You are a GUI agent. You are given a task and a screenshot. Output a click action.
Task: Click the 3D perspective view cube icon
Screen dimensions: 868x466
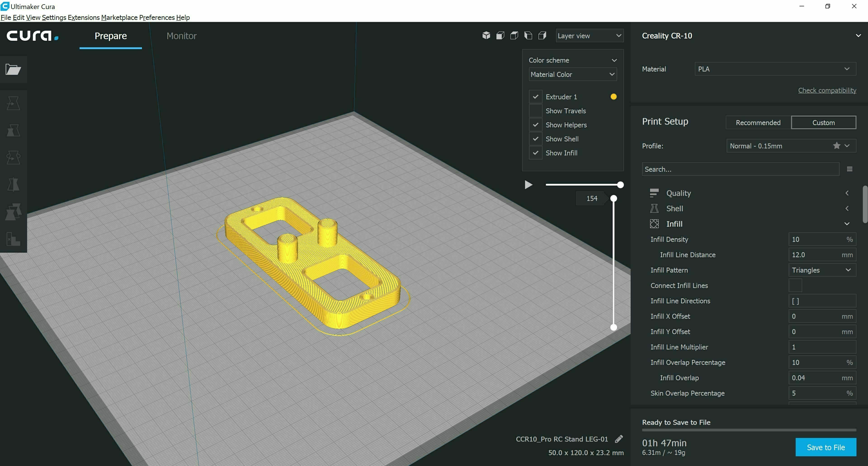[486, 36]
